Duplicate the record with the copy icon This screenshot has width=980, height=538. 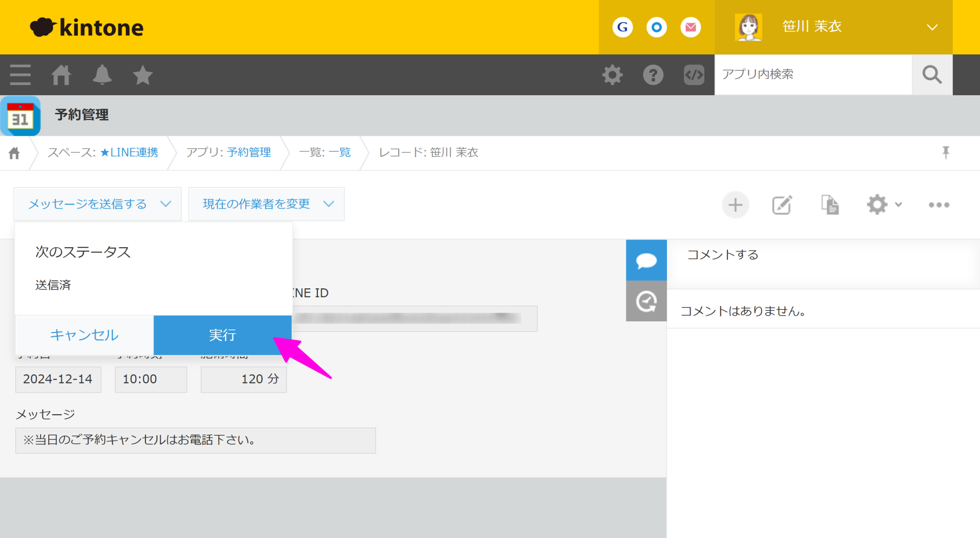pos(830,205)
